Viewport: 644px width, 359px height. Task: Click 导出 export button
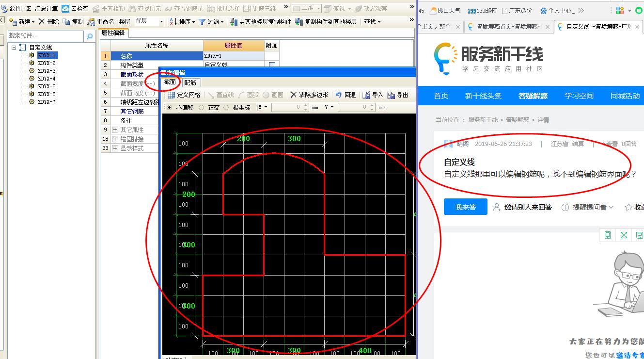click(398, 95)
